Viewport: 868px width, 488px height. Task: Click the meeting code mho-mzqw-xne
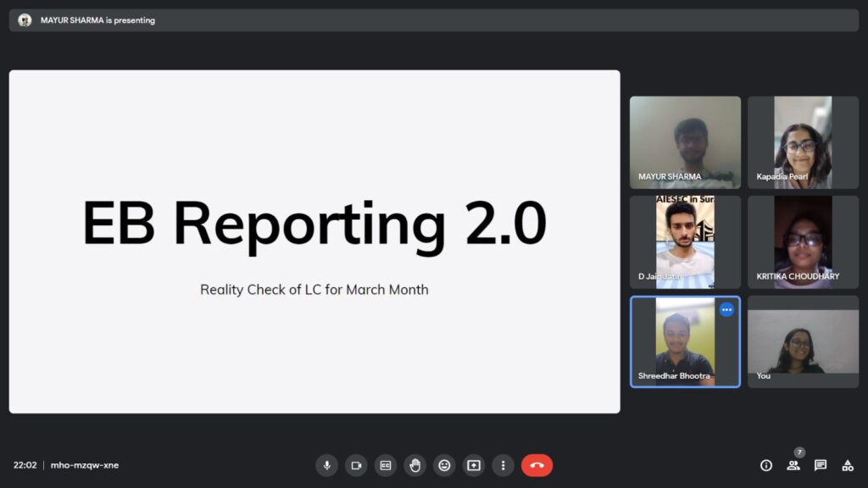tap(85, 465)
